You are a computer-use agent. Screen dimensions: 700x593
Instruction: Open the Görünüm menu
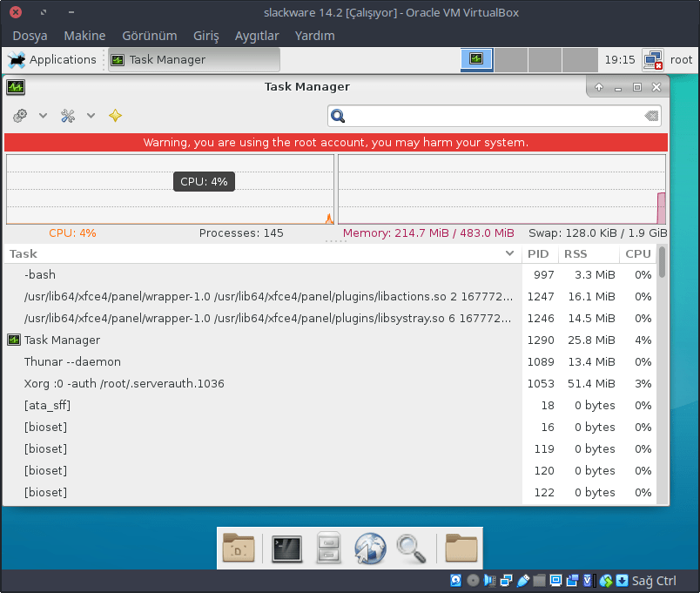(x=150, y=36)
